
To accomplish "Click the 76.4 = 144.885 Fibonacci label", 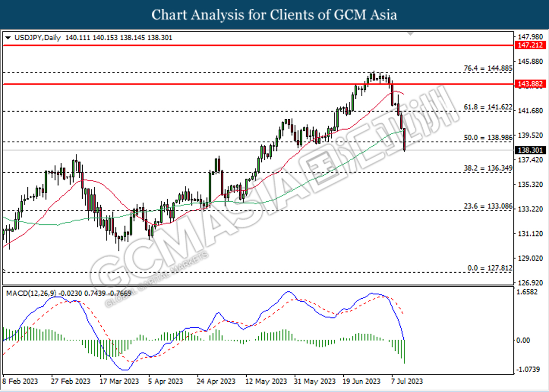I will tap(488, 68).
